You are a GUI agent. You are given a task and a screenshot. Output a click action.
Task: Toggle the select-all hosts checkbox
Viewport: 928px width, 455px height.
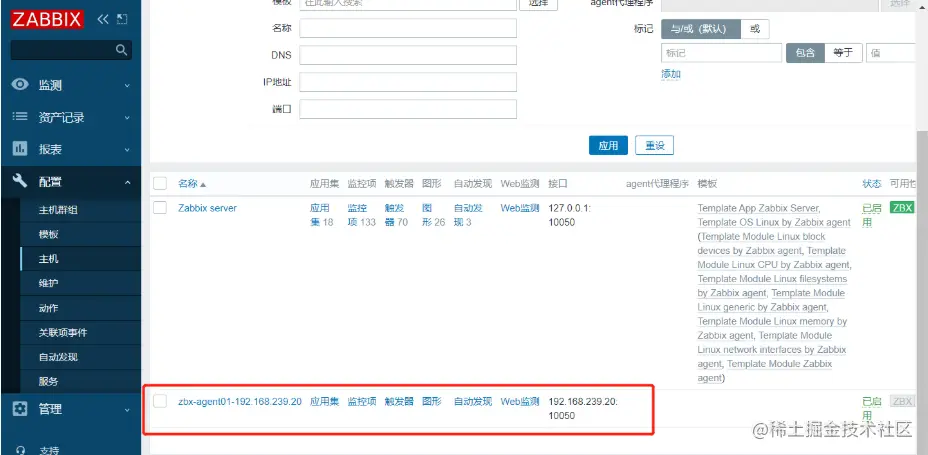[x=160, y=183]
